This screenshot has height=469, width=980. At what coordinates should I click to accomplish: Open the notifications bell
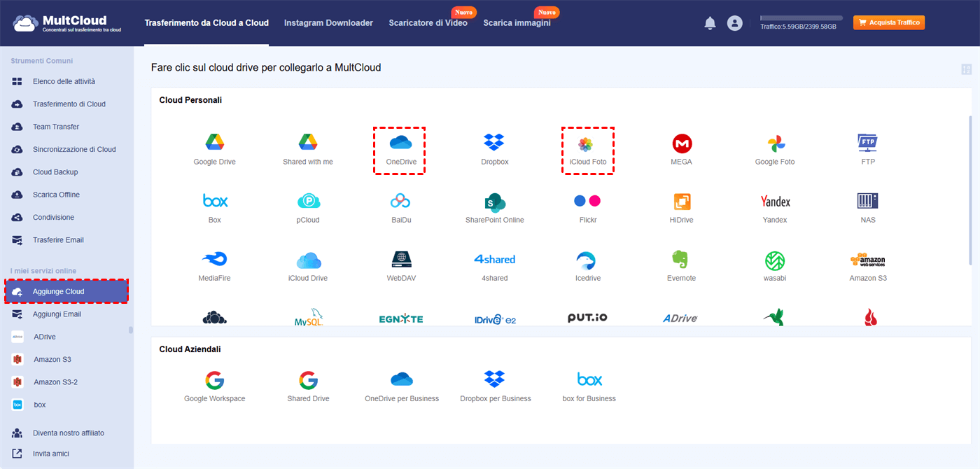click(x=710, y=23)
